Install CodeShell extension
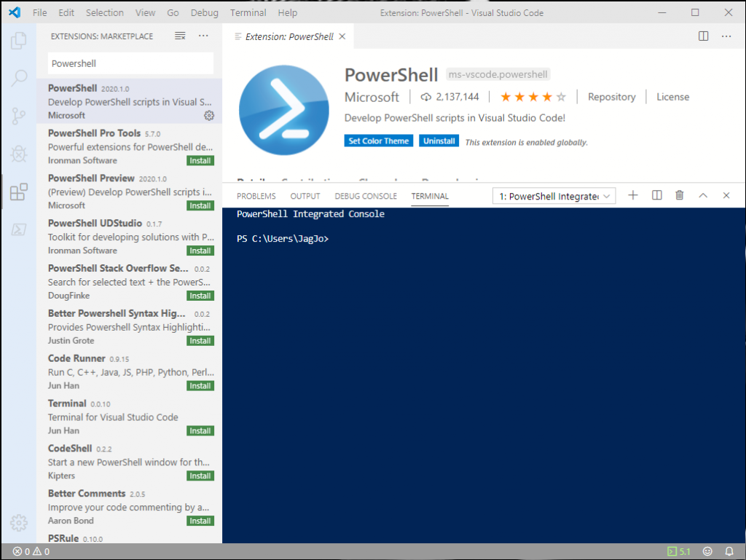 [x=200, y=476]
